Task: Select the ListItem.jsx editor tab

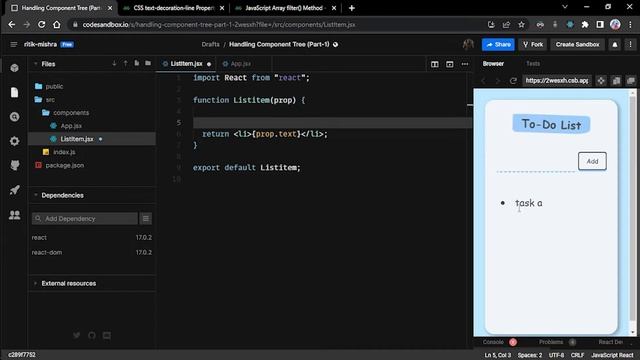Action: point(186,64)
